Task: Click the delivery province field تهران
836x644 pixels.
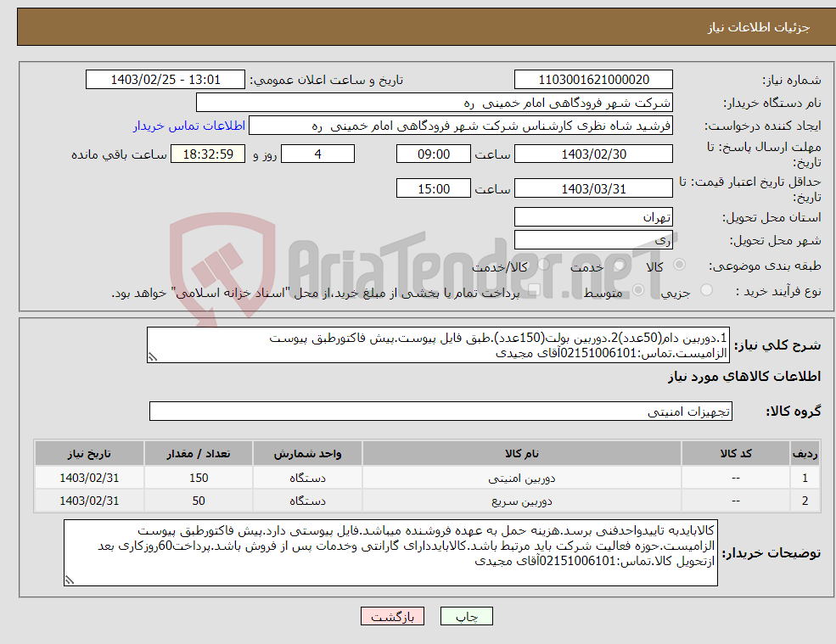Action: [593, 217]
